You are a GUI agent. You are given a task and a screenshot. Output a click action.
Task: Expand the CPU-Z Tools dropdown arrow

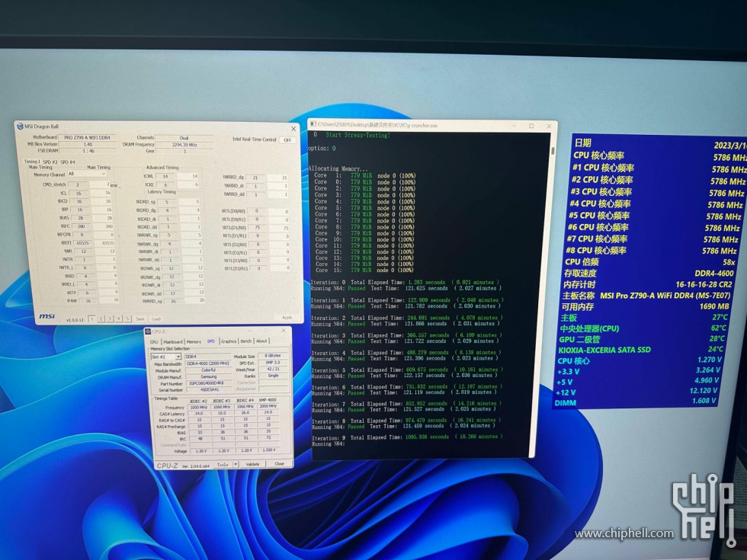tap(236, 464)
